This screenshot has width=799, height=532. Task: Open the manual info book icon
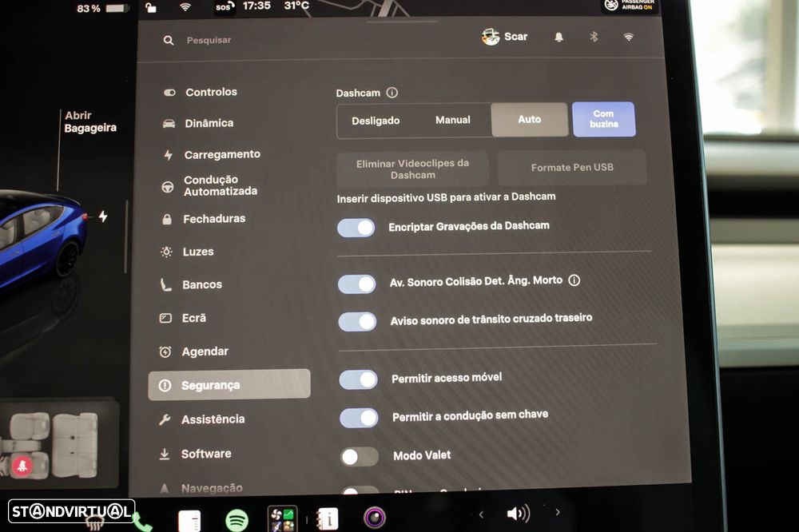point(327,519)
